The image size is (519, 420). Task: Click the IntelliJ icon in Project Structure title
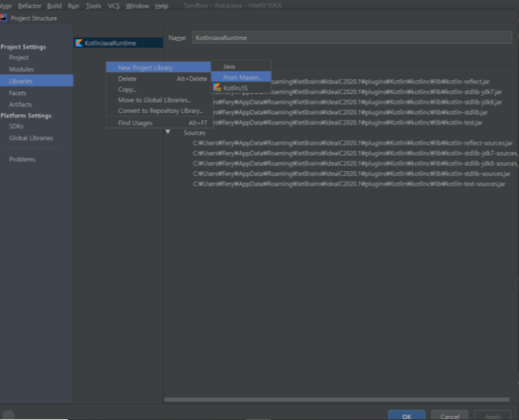tap(3, 18)
